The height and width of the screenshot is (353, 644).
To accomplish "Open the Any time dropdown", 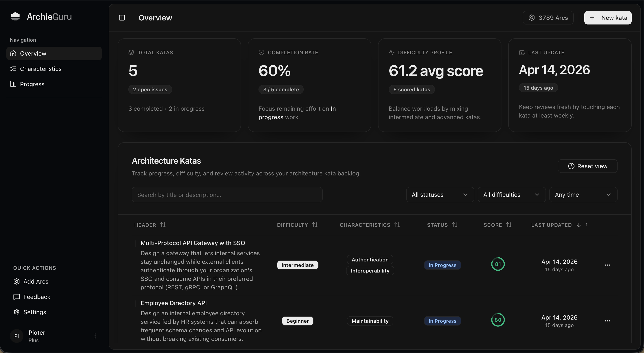I will [x=583, y=195].
